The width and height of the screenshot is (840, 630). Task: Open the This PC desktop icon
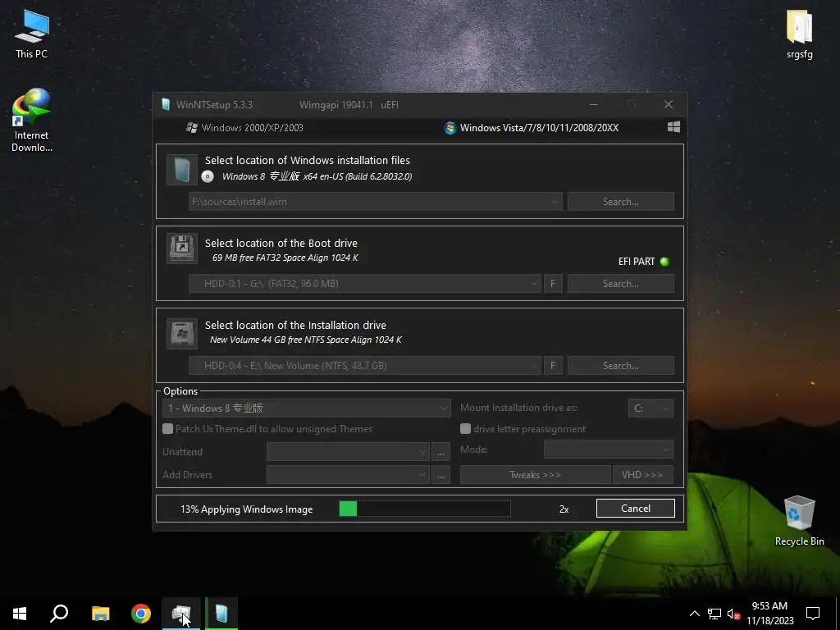coord(32,34)
